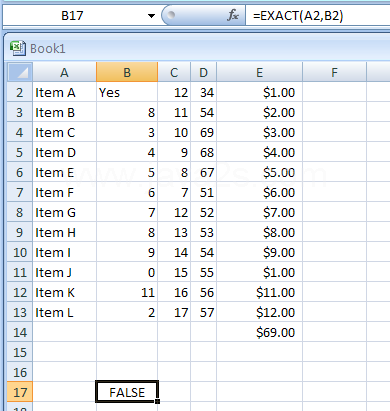Click cell containing Item K
The height and width of the screenshot is (411, 390).
pos(64,292)
